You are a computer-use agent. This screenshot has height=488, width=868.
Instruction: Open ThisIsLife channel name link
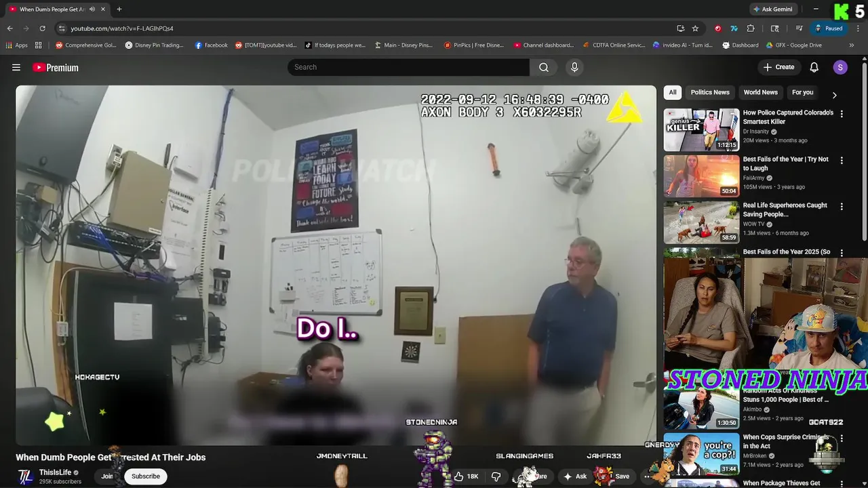55,472
